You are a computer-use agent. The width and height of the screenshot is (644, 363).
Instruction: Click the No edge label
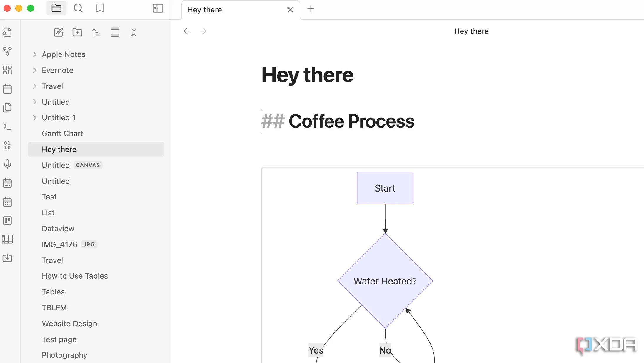point(385,350)
